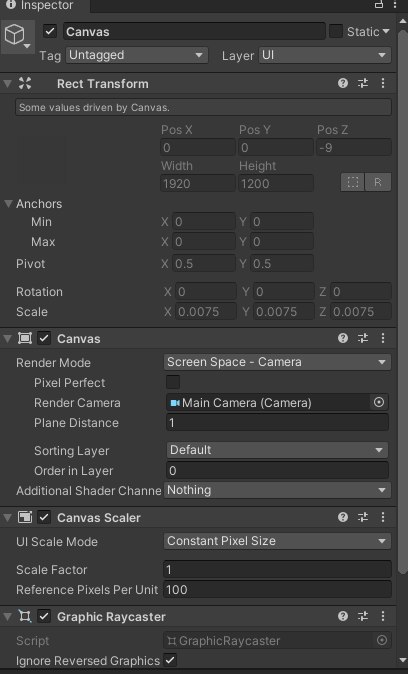Click the Scale Factor input field

[x=277, y=570]
